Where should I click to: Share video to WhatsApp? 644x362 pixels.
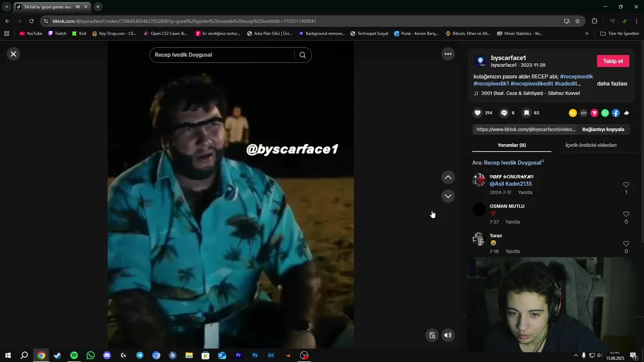605,113
